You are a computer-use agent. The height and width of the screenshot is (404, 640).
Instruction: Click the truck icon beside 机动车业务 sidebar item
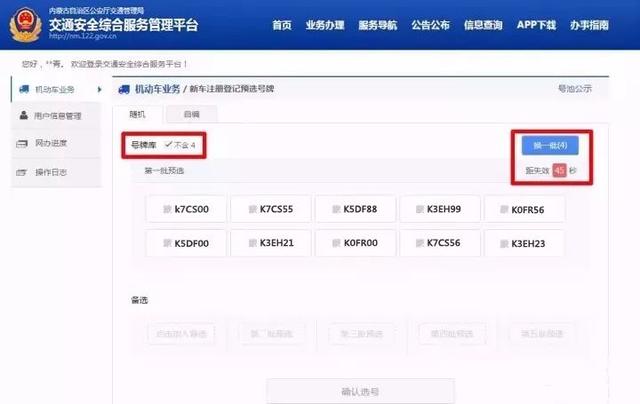point(24,89)
